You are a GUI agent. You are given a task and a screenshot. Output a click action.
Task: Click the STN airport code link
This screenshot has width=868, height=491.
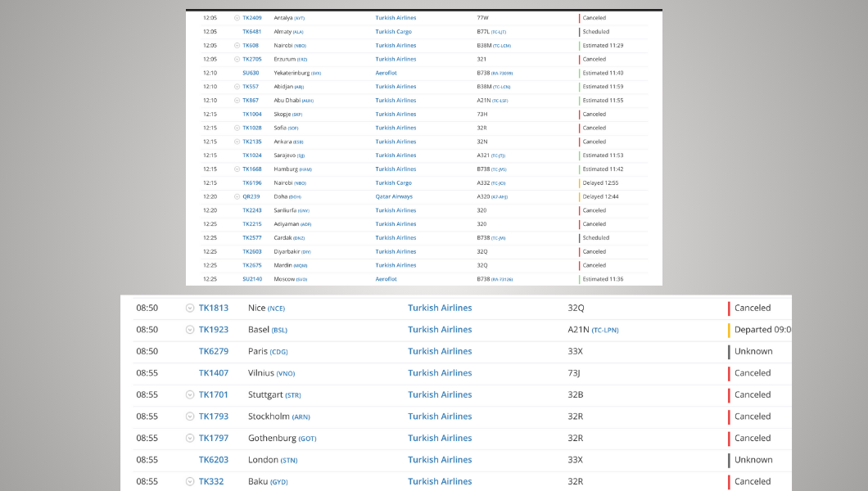(289, 460)
